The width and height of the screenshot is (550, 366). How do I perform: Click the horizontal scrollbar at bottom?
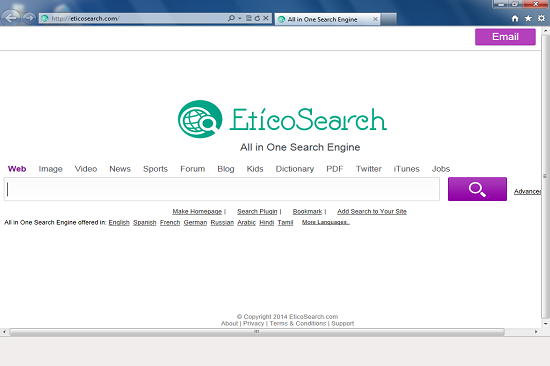257,332
